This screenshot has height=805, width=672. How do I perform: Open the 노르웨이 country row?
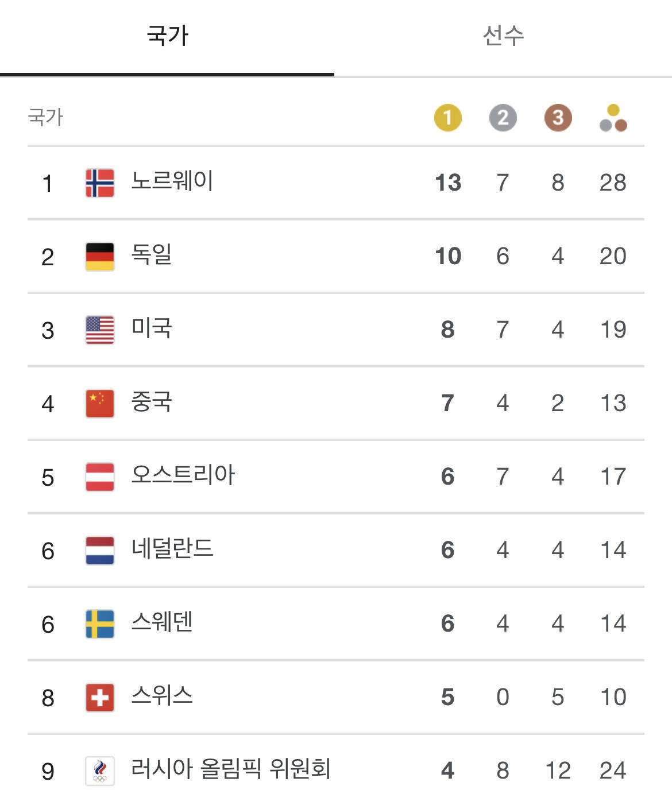[x=172, y=181]
